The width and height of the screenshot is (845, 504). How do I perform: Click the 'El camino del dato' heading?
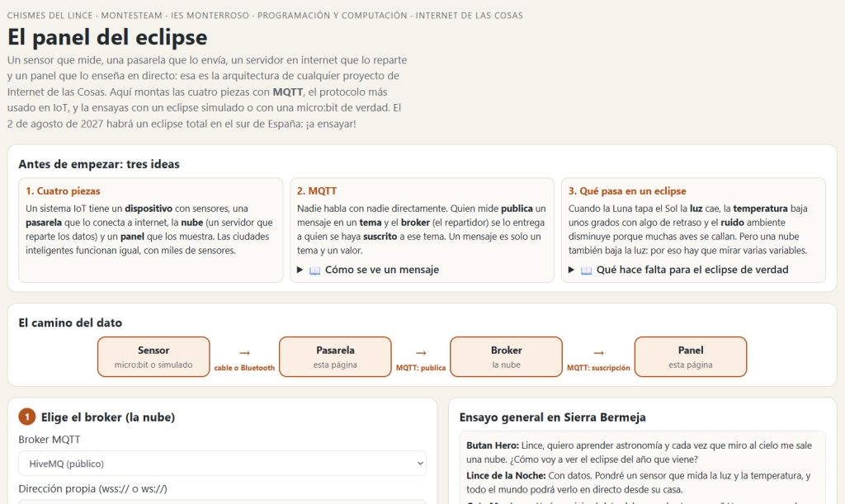[x=70, y=323]
